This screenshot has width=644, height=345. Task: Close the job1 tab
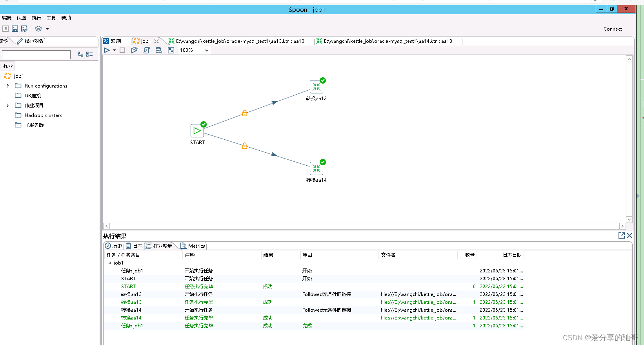156,41
